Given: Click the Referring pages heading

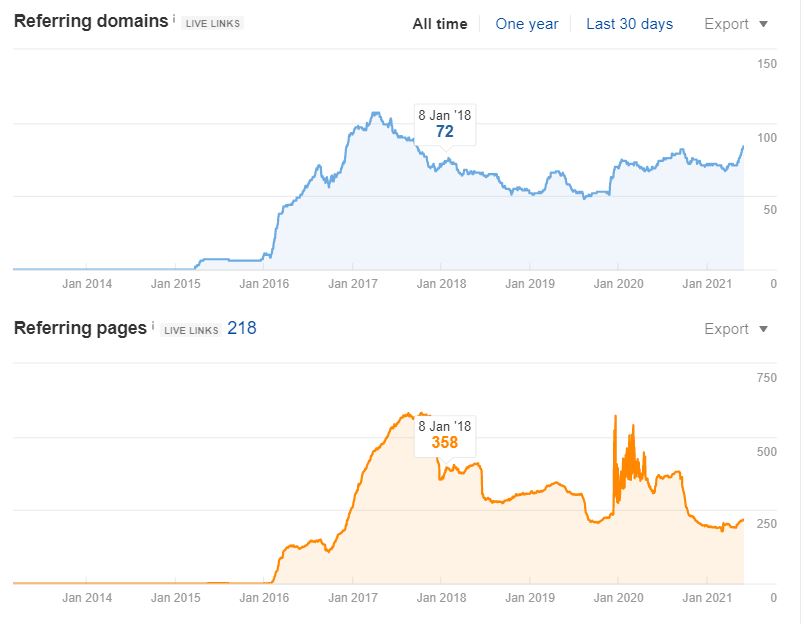Looking at the screenshot, I should pos(80,328).
